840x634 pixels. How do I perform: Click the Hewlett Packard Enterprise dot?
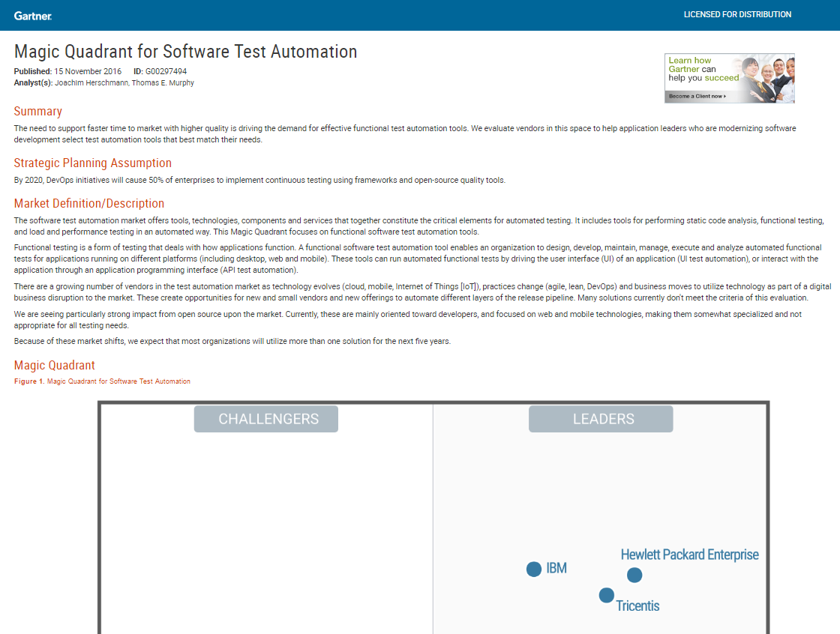coord(634,575)
